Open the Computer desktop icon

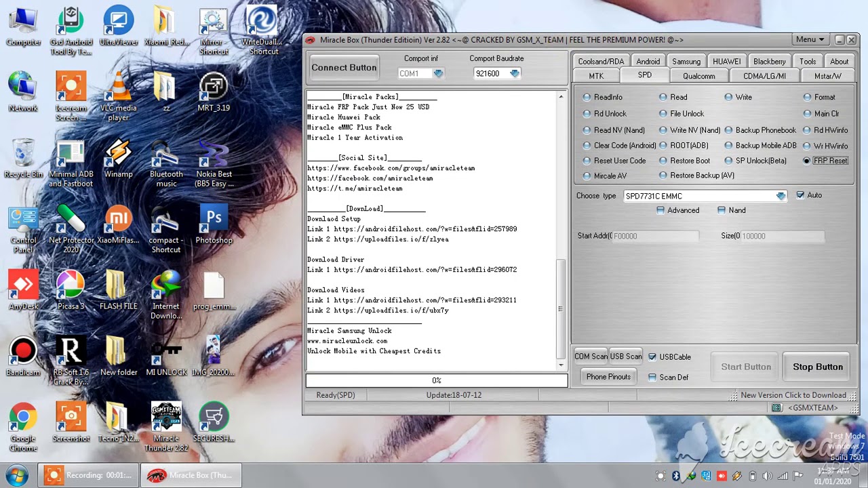pos(23,27)
